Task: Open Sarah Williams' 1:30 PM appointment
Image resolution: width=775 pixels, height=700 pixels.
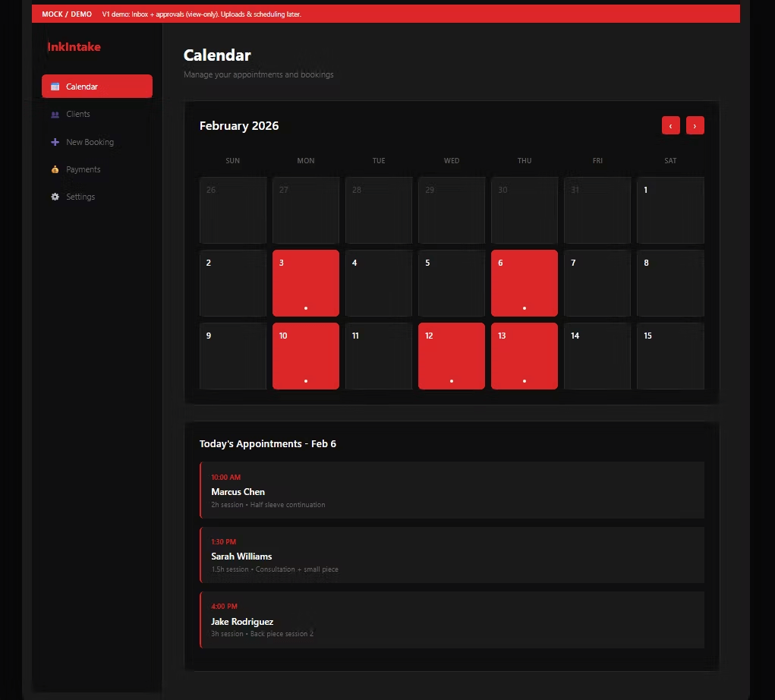Action: 452,555
